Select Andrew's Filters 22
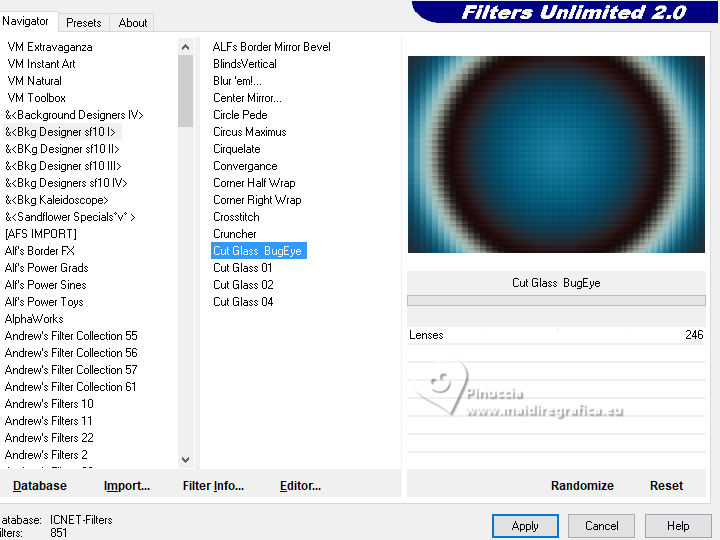The height and width of the screenshot is (540, 720). (49, 438)
